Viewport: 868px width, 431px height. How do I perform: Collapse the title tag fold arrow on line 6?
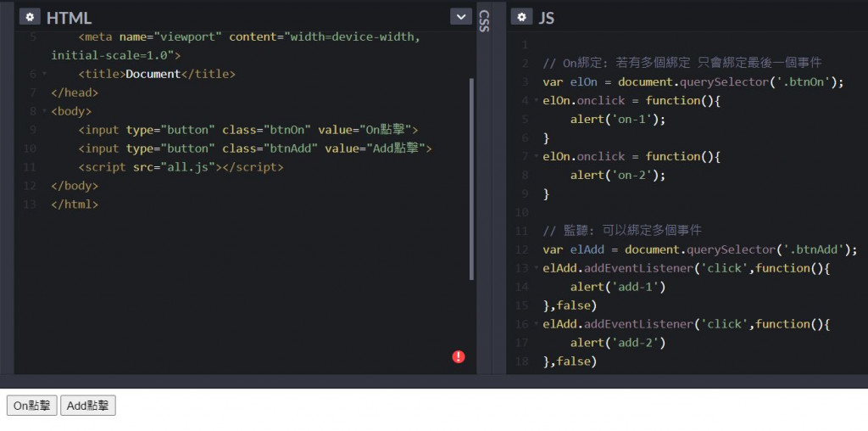click(x=45, y=74)
